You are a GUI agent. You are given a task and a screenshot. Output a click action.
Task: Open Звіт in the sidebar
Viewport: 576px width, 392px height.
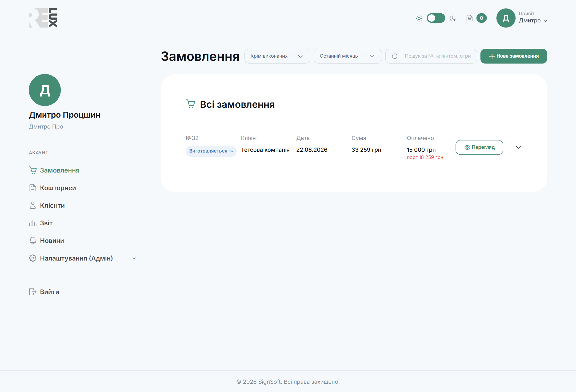coord(41,223)
